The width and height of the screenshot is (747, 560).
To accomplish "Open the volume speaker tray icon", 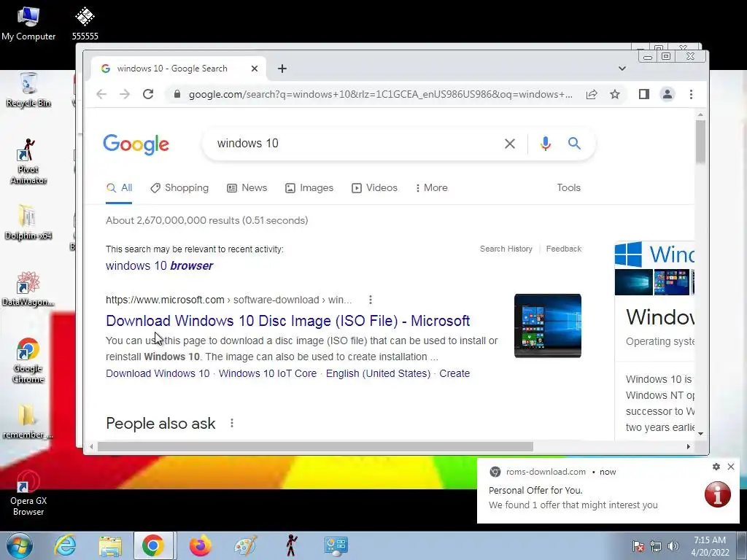I will (673, 546).
